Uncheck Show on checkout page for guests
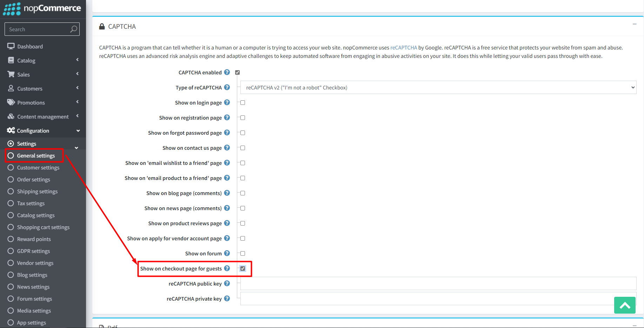This screenshot has width=644, height=328. point(243,268)
